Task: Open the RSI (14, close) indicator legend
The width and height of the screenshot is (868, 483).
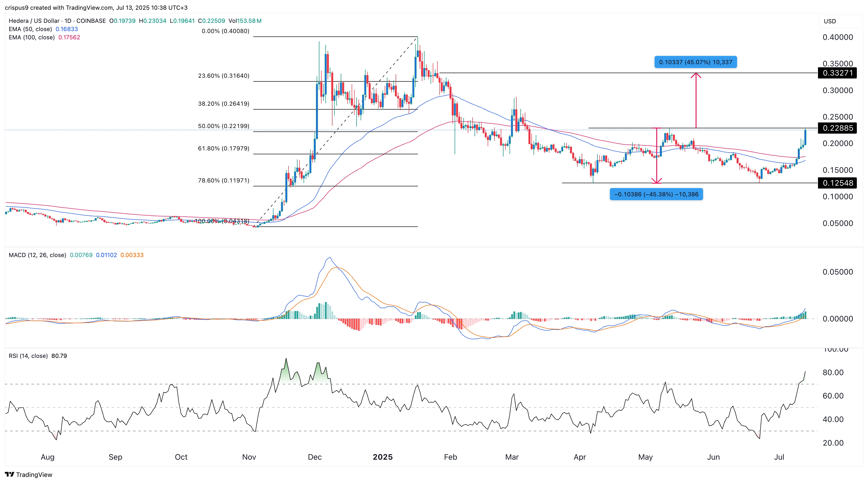Action: (x=28, y=356)
